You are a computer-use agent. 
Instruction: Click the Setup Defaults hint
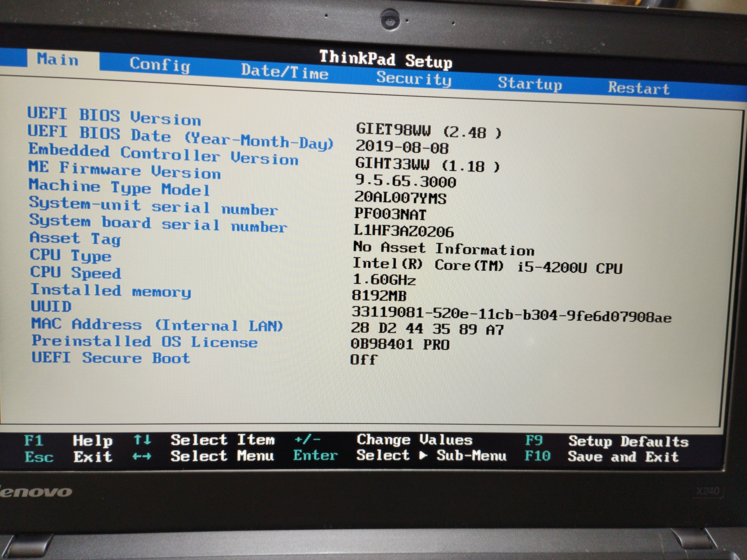point(628,442)
